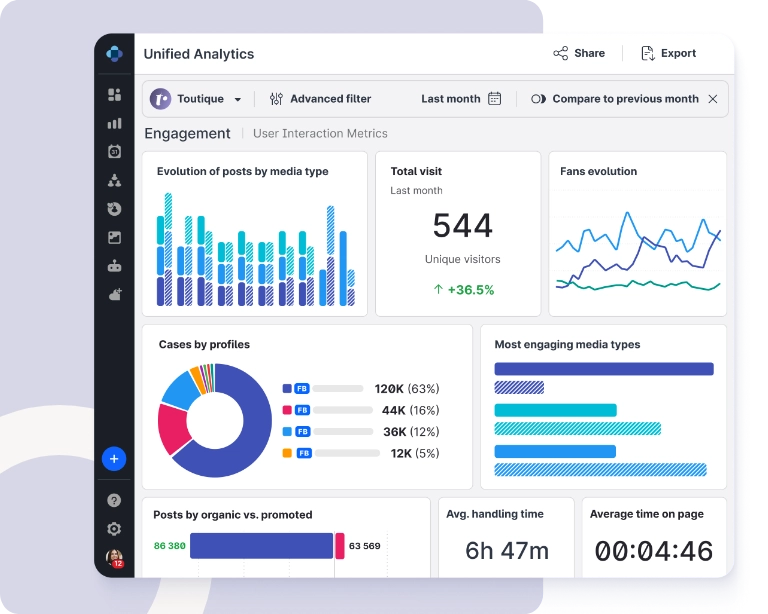The height and width of the screenshot is (614, 768).
Task: Click the blue organic posts bar
Action: click(262, 546)
